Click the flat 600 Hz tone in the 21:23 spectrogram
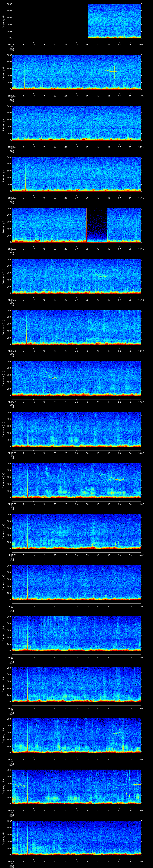153x868 pixels. tap(117, 733)
